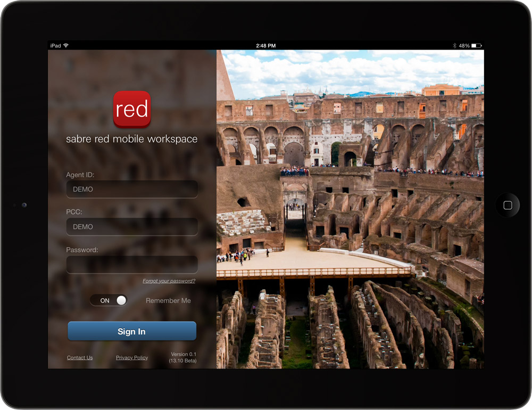Toggle the Remember Me switch

coord(109,300)
